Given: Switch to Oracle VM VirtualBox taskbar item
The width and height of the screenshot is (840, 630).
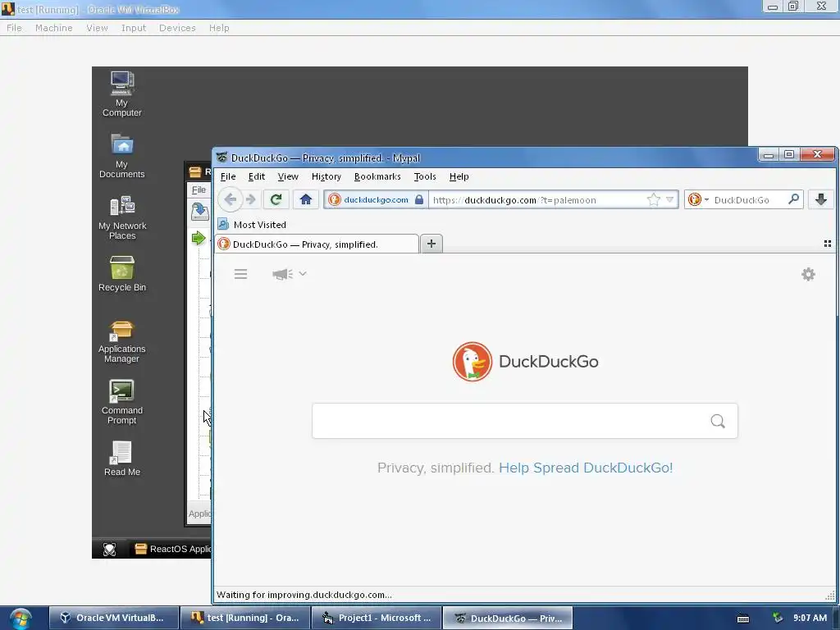Looking at the screenshot, I should (x=113, y=618).
